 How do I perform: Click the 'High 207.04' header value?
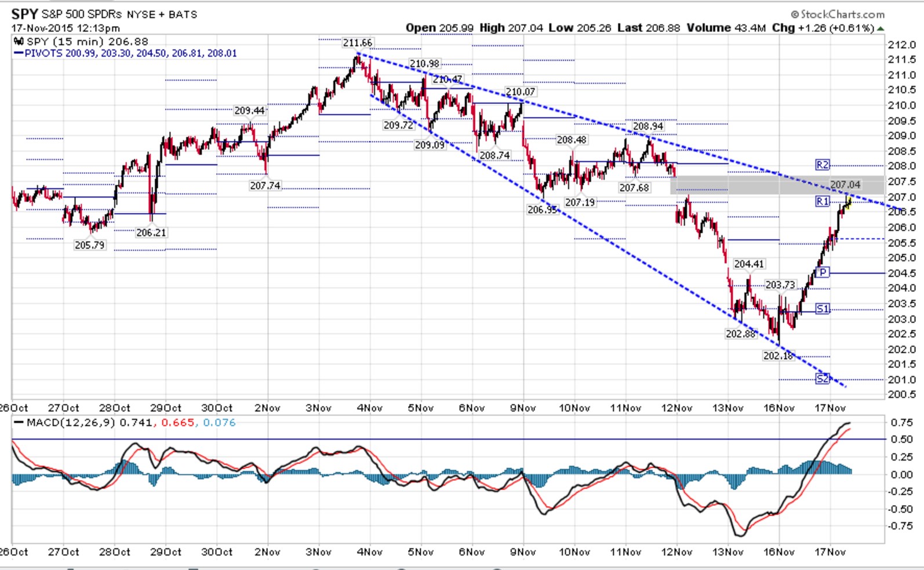511,28
